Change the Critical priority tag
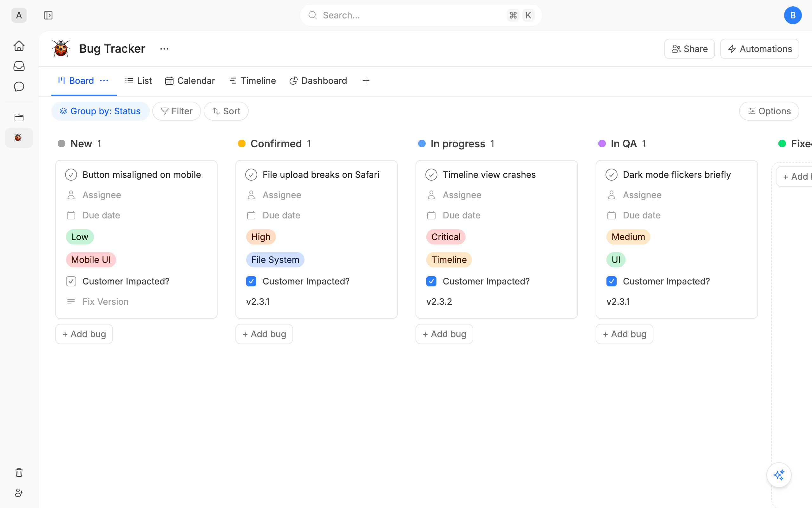 pos(446,237)
